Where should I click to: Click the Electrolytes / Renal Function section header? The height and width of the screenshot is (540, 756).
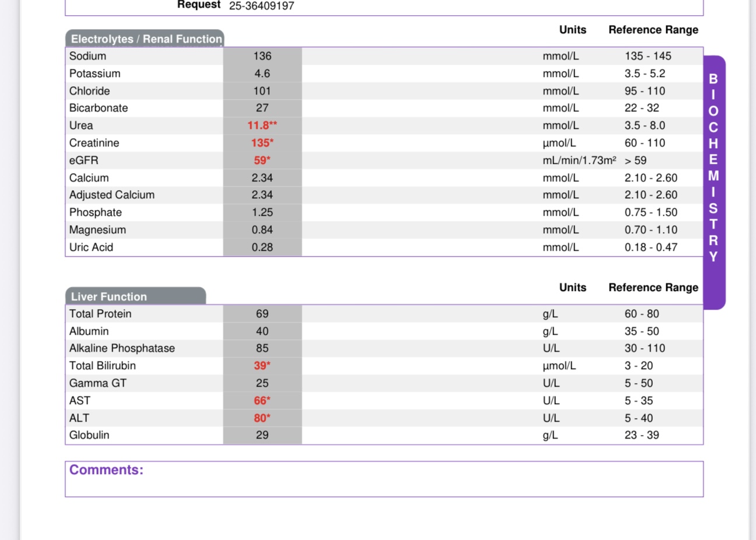click(145, 39)
